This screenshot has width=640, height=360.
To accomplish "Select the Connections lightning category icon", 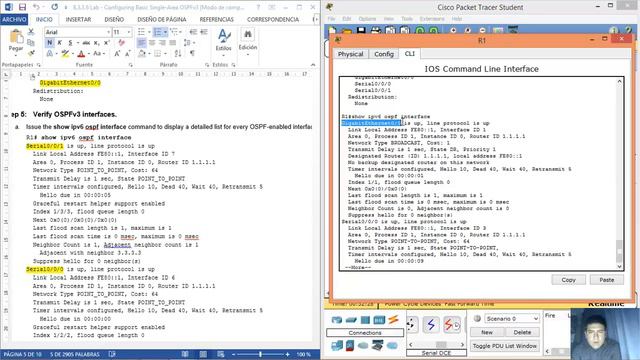I will click(x=393, y=320).
